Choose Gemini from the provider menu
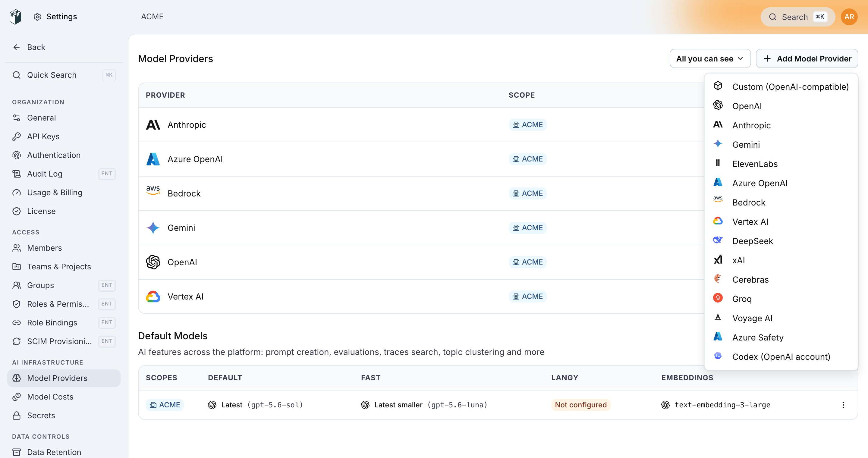Viewport: 868px width, 458px height. coord(781,144)
